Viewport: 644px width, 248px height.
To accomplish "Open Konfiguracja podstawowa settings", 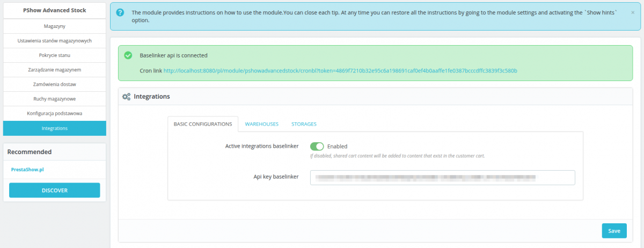I will coord(55,113).
